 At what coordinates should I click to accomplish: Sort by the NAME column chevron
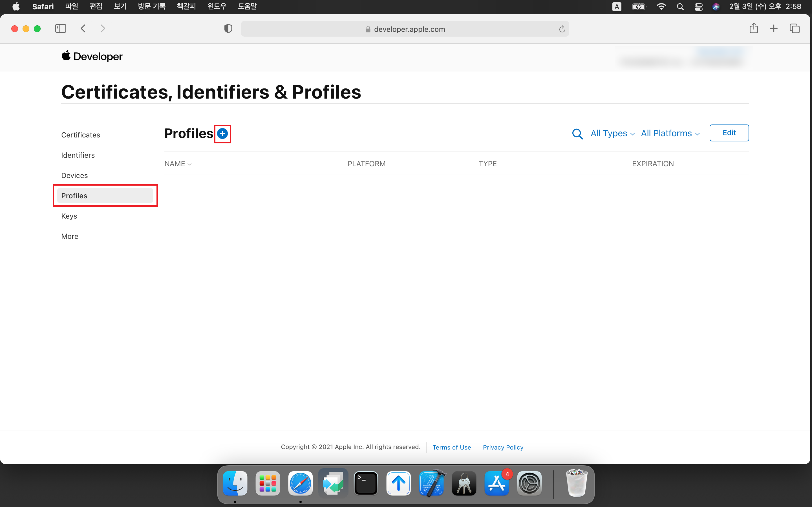tap(189, 164)
